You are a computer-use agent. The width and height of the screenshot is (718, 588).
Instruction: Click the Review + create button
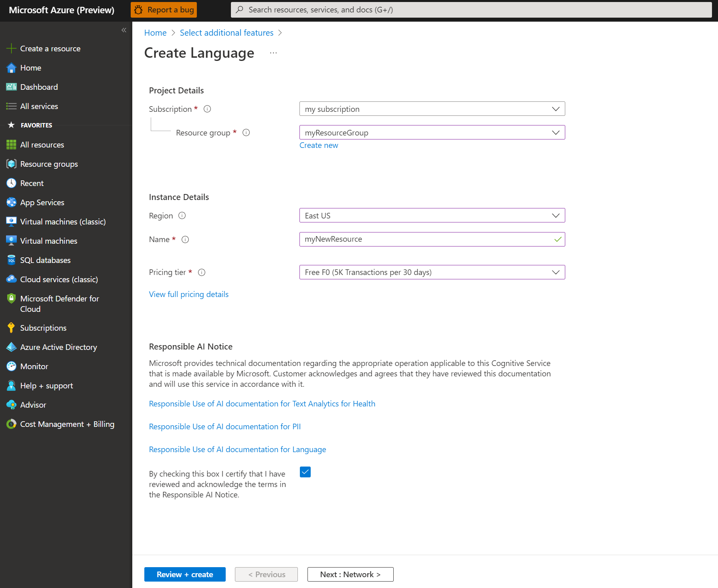click(x=185, y=574)
